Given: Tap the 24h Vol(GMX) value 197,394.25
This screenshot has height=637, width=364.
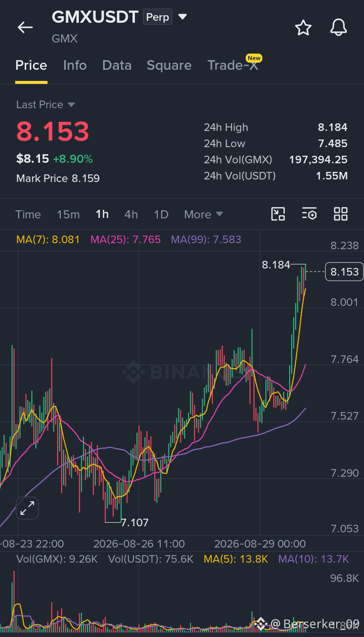Looking at the screenshot, I should (318, 160).
